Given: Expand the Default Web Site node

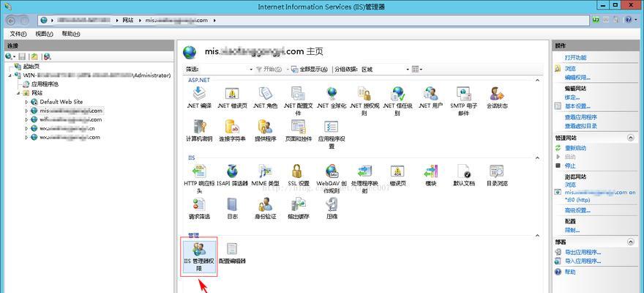Looking at the screenshot, I should (x=27, y=102).
